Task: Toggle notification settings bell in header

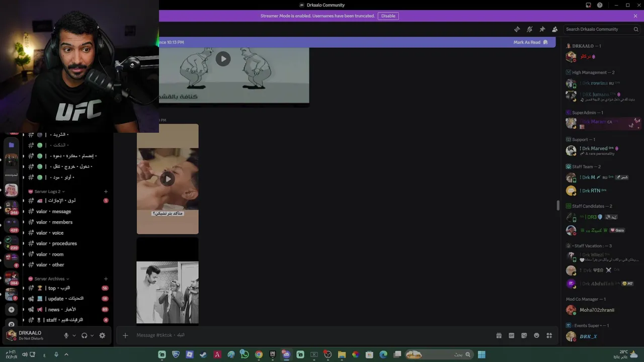Action: 529,29
